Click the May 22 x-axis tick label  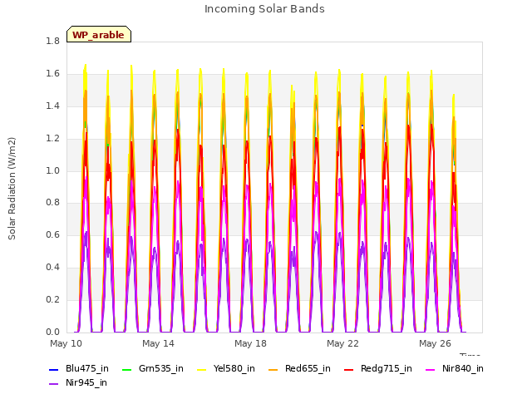click(x=342, y=343)
